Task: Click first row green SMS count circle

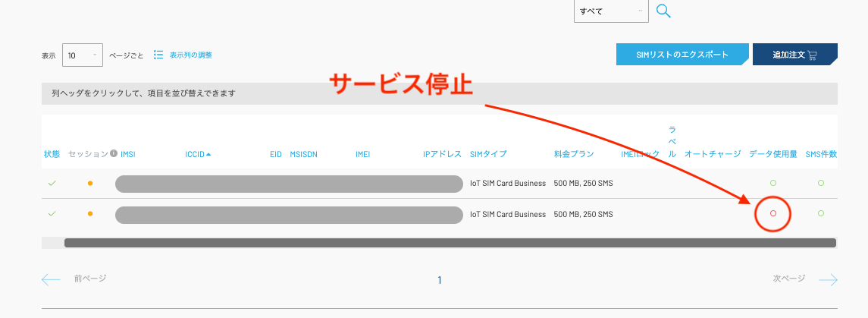Action: [x=821, y=183]
